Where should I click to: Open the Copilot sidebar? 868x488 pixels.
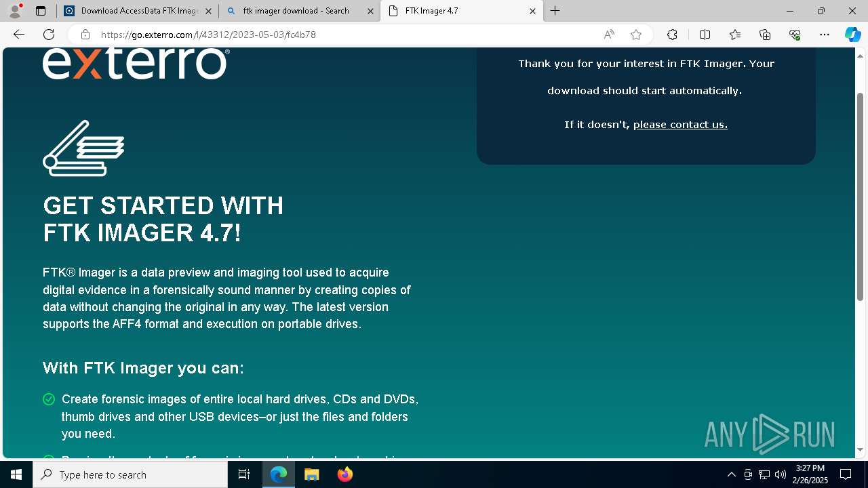852,35
